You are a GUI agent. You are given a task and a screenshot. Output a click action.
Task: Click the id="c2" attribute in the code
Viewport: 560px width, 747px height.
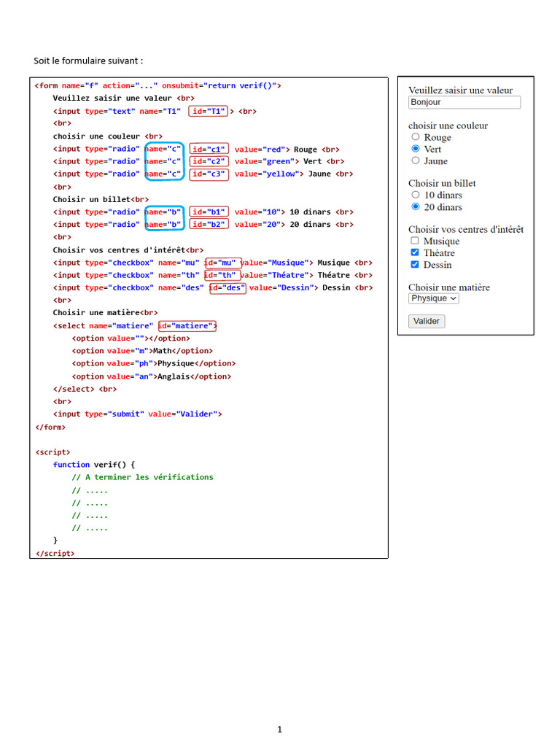(x=209, y=161)
